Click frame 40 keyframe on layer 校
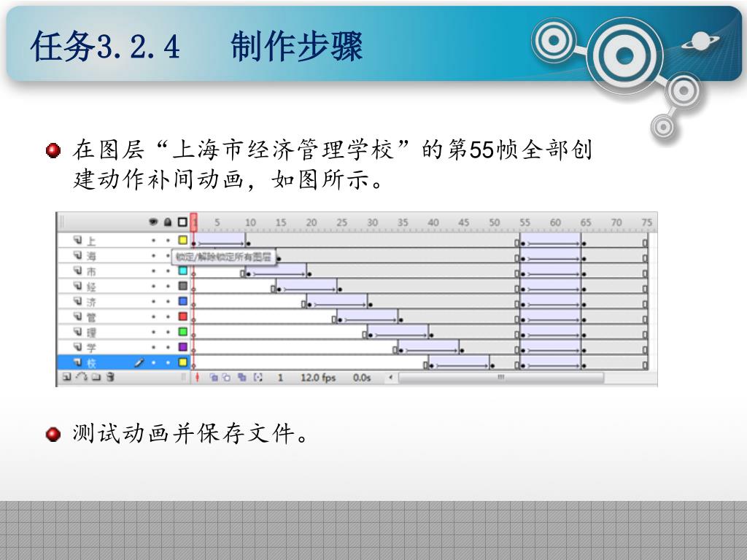This screenshot has width=747, height=560. point(432,365)
